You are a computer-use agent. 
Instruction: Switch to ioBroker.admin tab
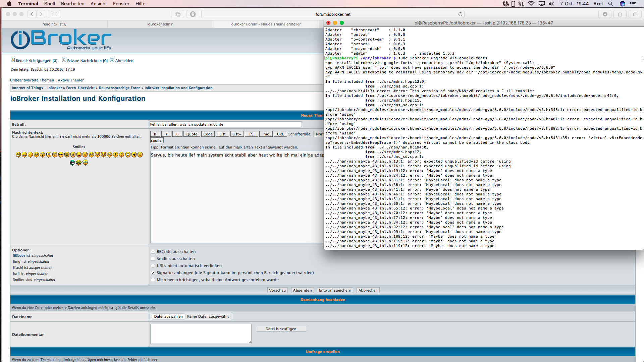160,24
